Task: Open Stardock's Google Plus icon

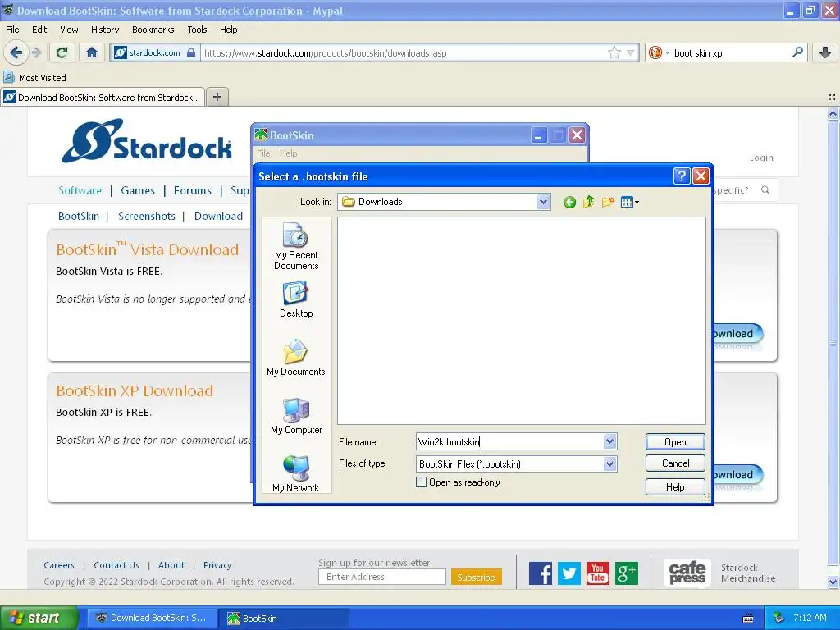Action: pyautogui.click(x=626, y=573)
